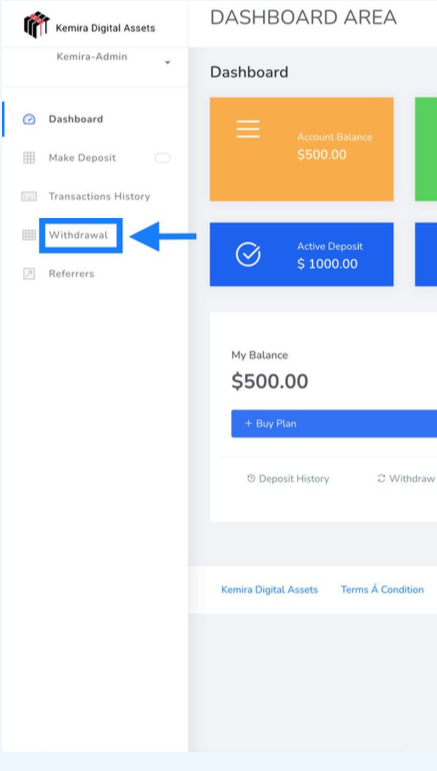Click the Buy Plan button
The width and height of the screenshot is (437, 771).
[334, 423]
